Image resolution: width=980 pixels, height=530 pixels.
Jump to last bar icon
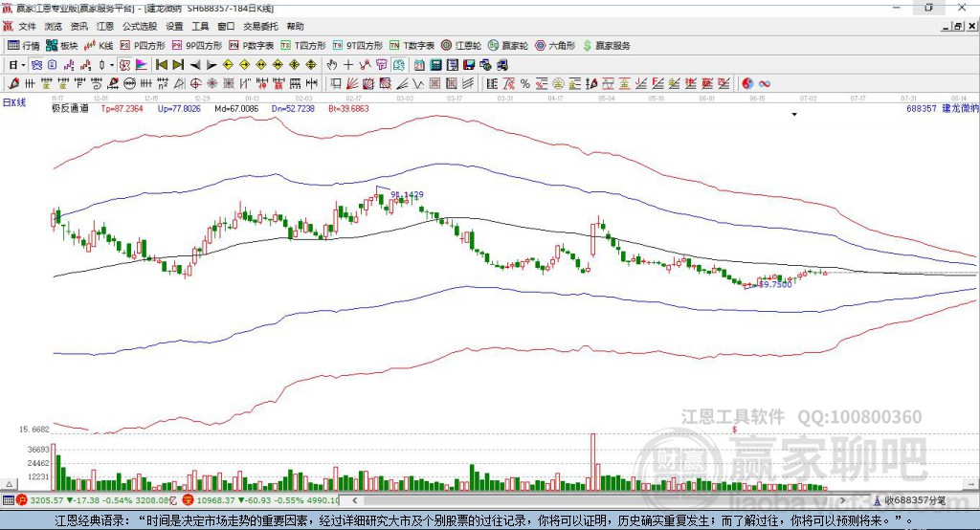[x=178, y=65]
